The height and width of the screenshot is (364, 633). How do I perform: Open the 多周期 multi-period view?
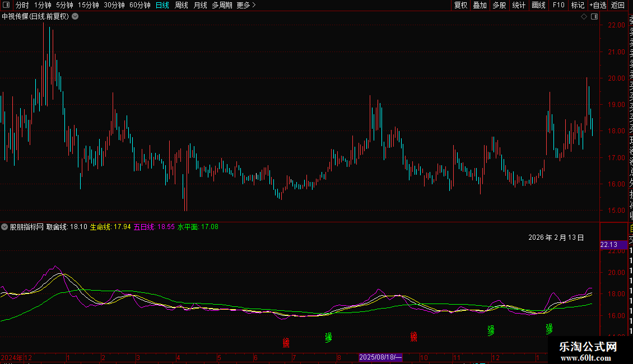point(221,5)
